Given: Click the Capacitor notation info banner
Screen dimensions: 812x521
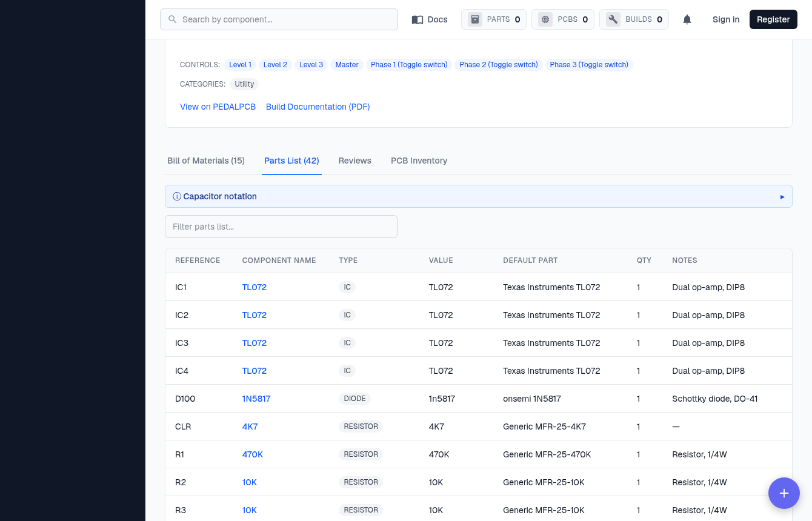Looking at the screenshot, I should pyautogui.click(x=479, y=196).
